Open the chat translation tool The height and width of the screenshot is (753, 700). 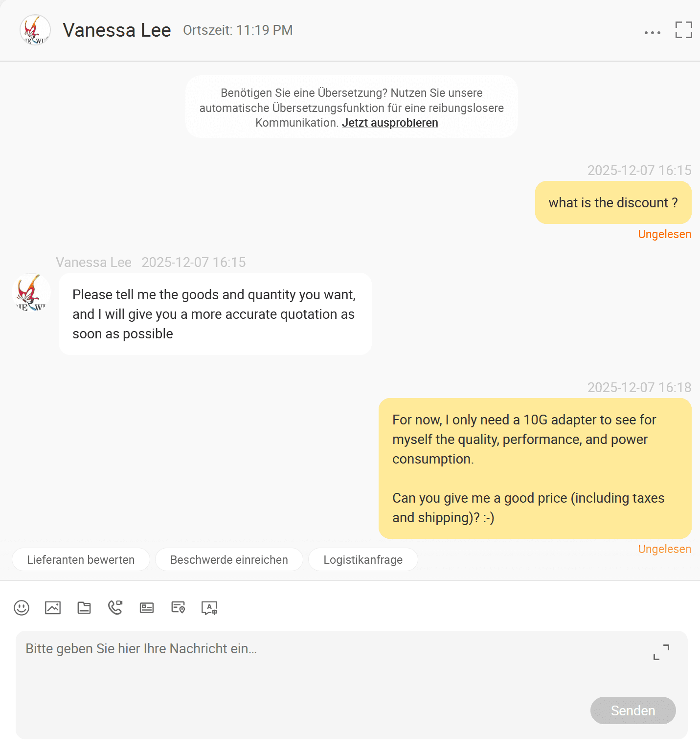coord(209,608)
